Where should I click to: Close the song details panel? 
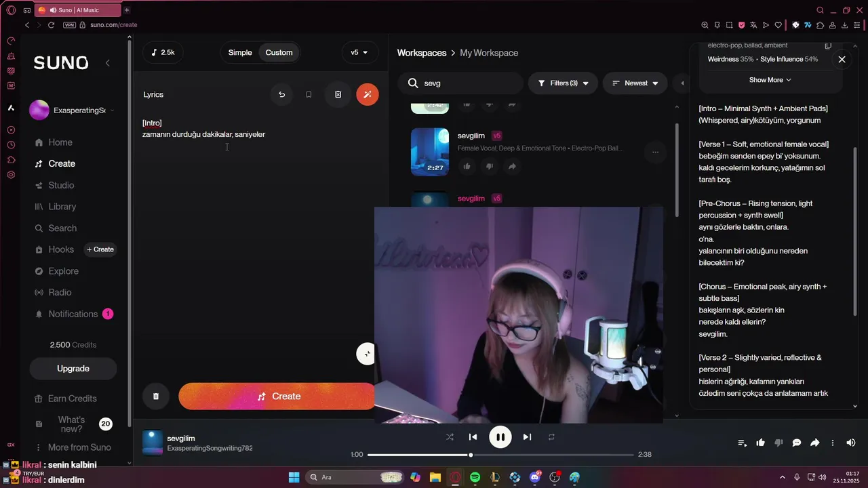tap(842, 60)
